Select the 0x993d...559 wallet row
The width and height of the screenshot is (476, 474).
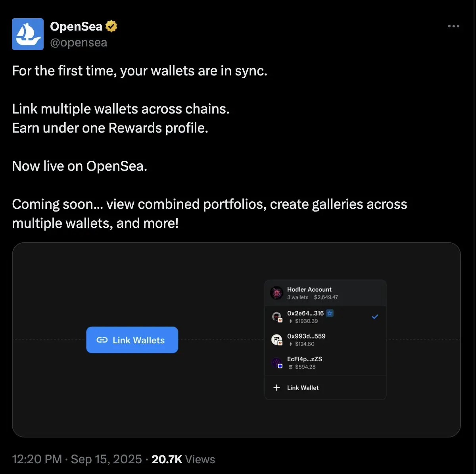(325, 340)
